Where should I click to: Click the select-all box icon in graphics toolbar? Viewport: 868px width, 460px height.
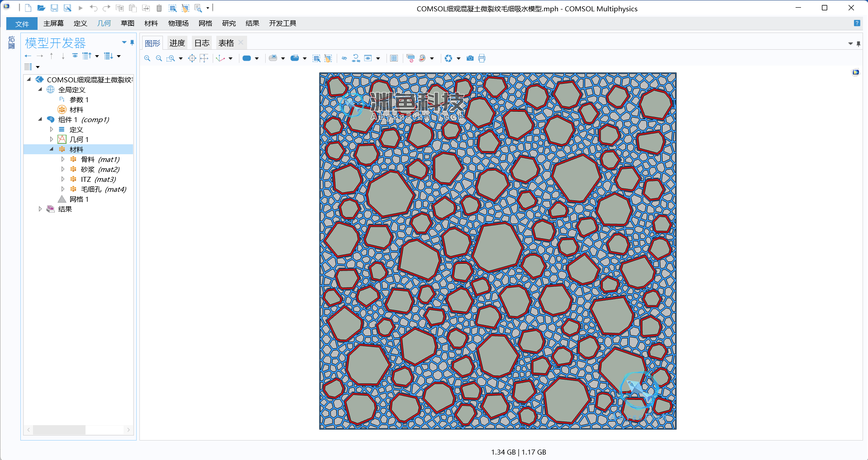click(316, 58)
